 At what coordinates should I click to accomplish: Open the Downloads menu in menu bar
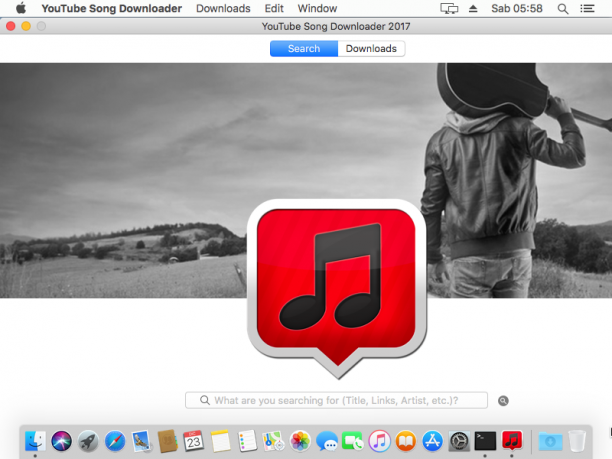pyautogui.click(x=223, y=9)
